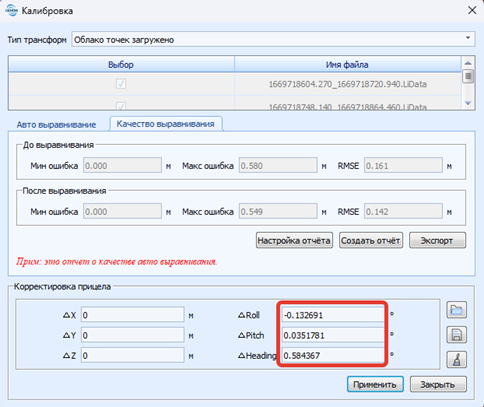
Task: Click the Тип трансформ label
Action: tap(37, 40)
